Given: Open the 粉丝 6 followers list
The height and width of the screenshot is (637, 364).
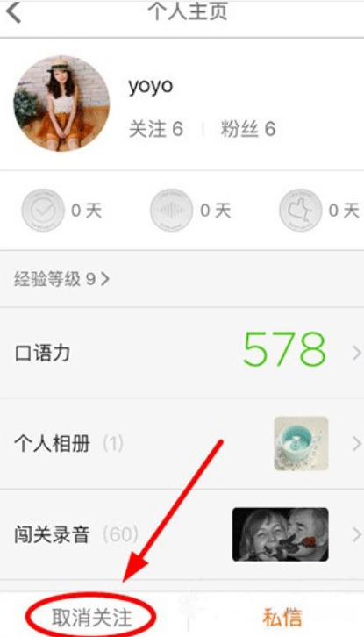Looking at the screenshot, I should [248, 129].
